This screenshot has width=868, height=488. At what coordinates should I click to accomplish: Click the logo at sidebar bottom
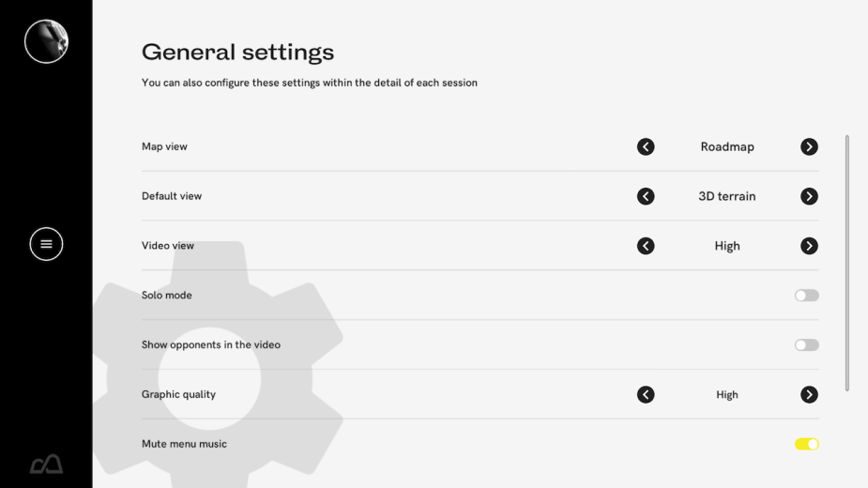tap(46, 463)
